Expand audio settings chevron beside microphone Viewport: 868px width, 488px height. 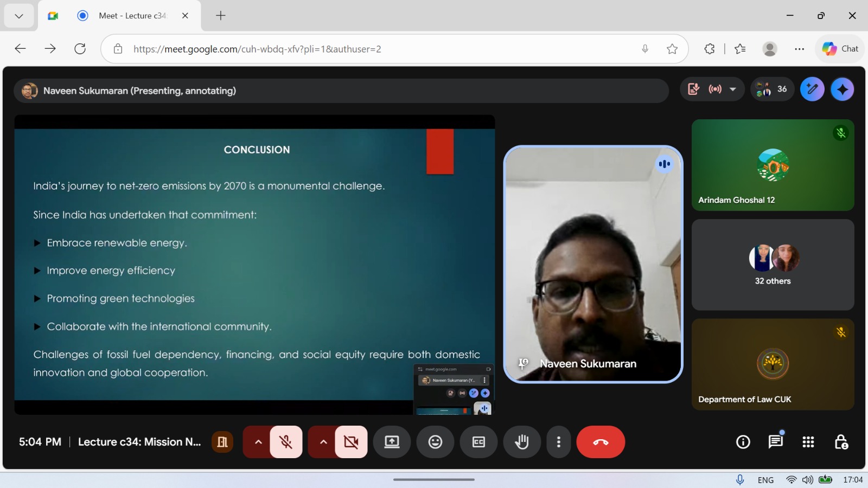[258, 442]
